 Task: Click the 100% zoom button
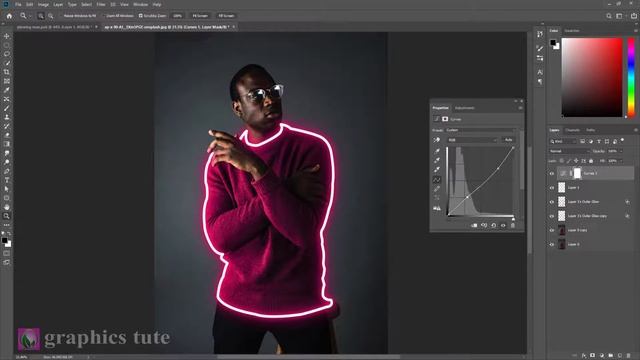point(177,16)
